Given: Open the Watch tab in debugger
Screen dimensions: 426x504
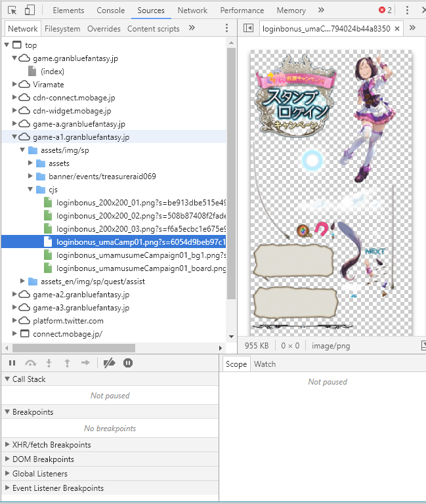Looking at the screenshot, I should click(265, 364).
